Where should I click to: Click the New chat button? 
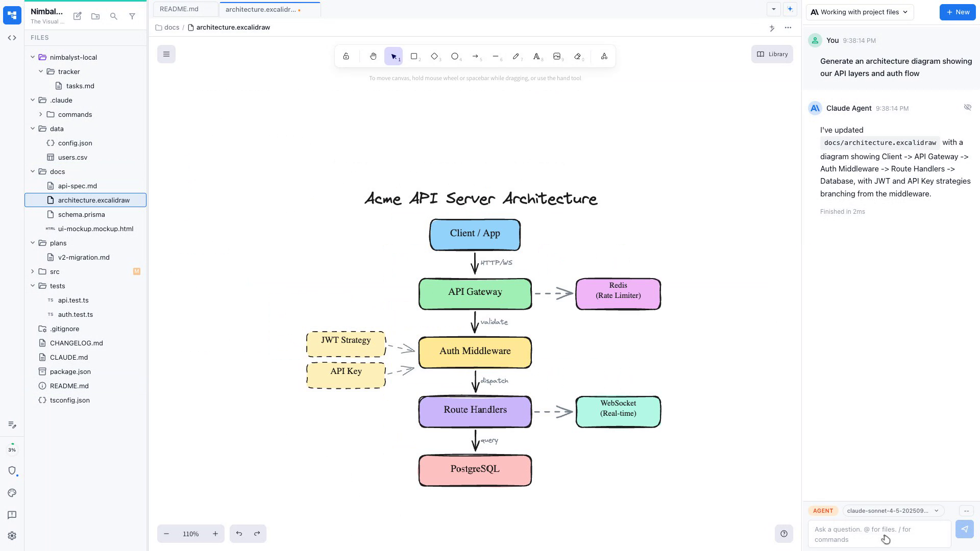click(x=958, y=12)
